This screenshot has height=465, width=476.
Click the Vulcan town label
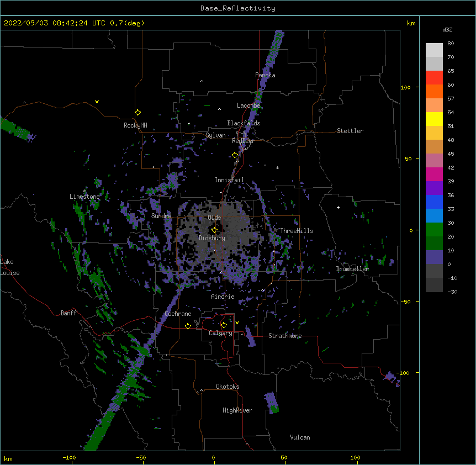point(300,437)
